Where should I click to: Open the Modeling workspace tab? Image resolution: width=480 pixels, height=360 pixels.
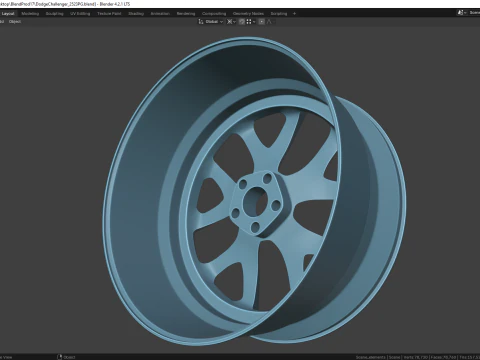tap(30, 14)
